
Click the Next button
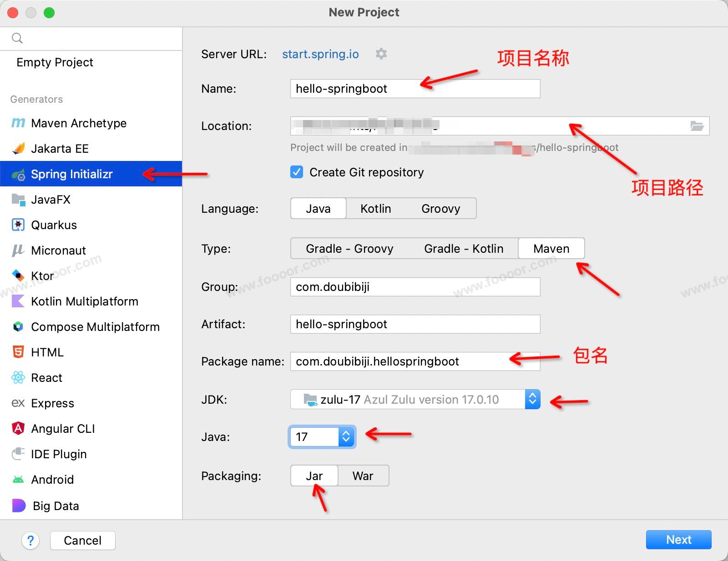pyautogui.click(x=678, y=540)
